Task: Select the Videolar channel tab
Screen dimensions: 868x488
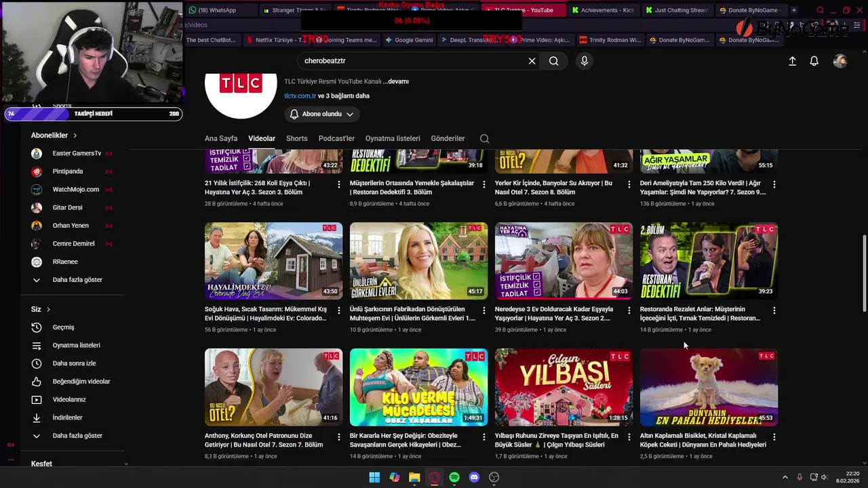Action: tap(262, 138)
